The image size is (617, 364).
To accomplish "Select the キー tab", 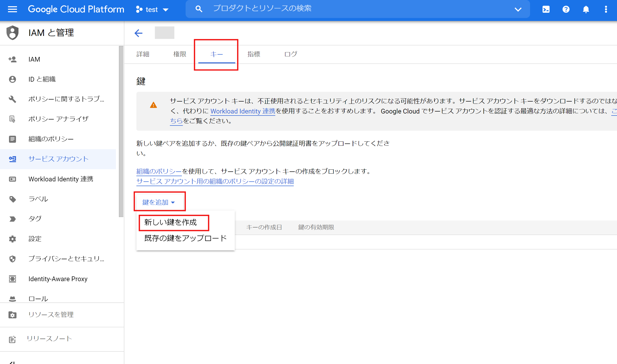I will point(217,54).
